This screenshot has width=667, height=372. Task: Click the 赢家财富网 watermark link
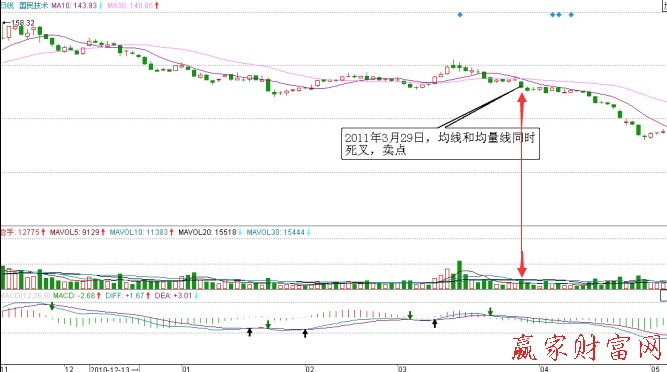(587, 347)
